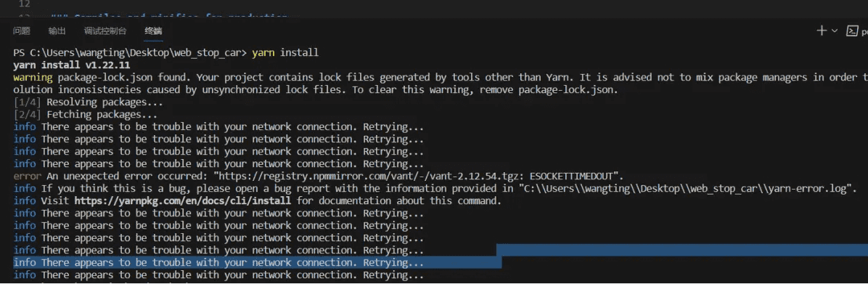Switch to the 问题 panel tab
Screen dimensions: 868x284
22,31
